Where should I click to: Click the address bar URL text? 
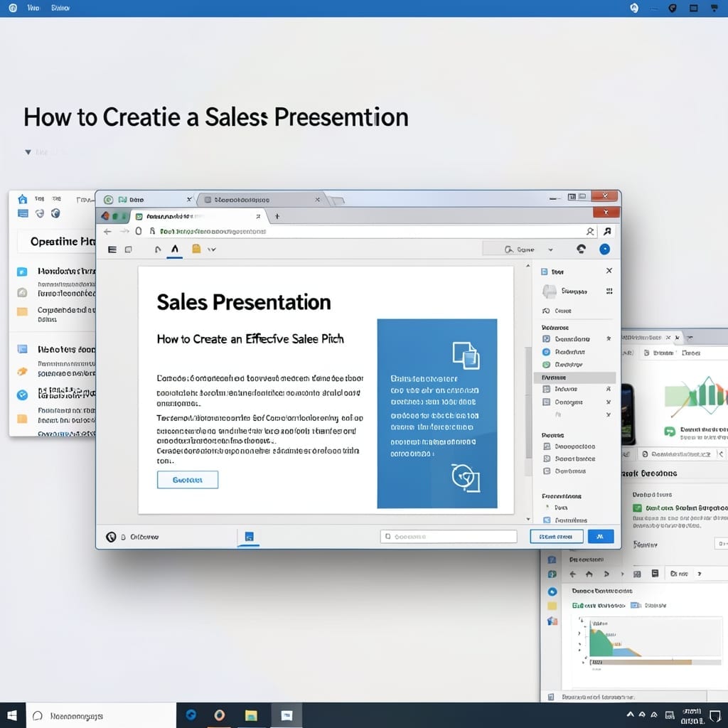point(213,231)
